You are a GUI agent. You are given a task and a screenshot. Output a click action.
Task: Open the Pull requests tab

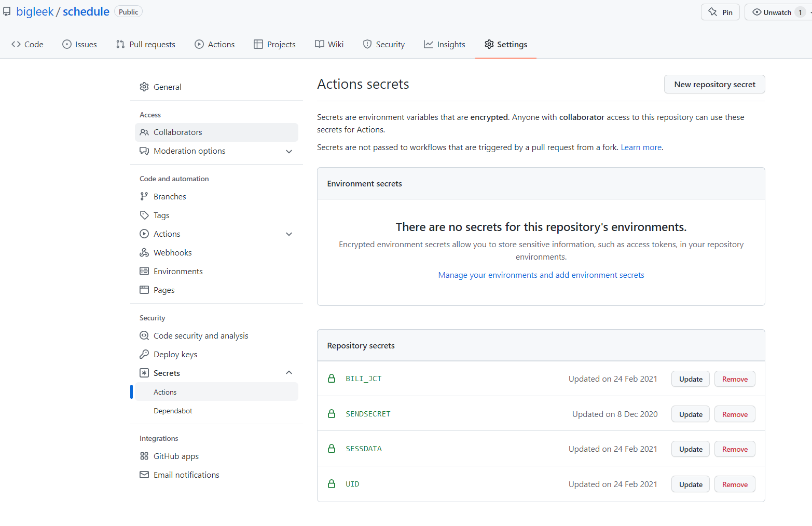[x=146, y=44]
